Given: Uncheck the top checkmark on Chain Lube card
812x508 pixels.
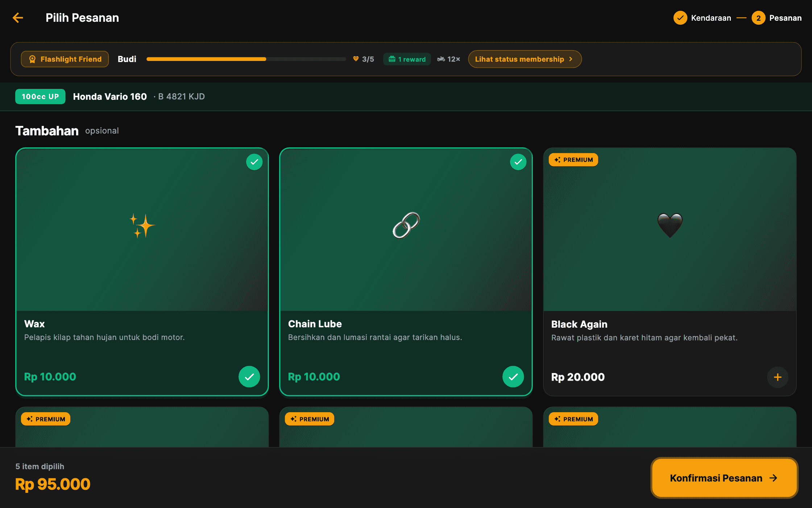Looking at the screenshot, I should tap(518, 162).
